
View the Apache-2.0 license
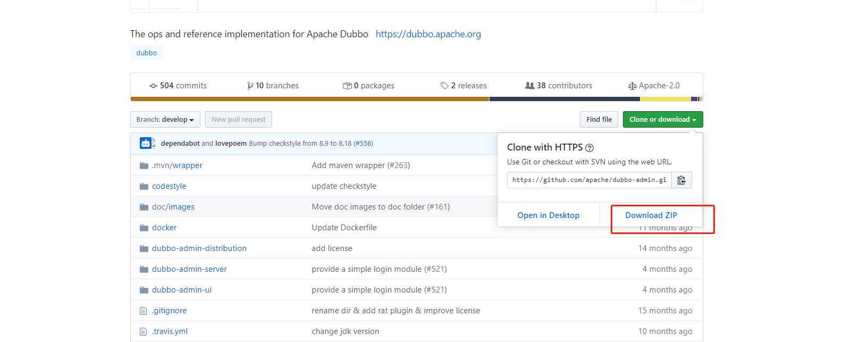(x=654, y=86)
